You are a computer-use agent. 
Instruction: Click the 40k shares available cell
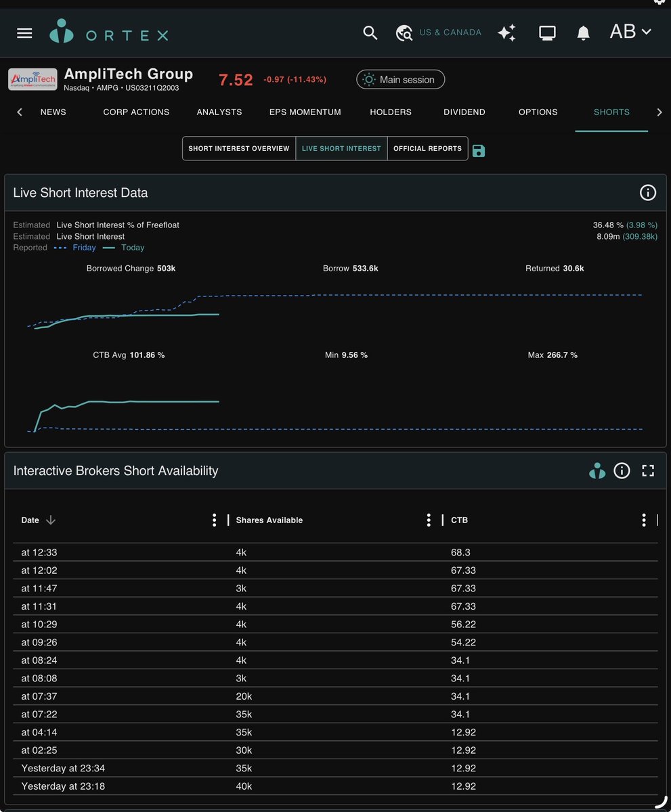pyautogui.click(x=244, y=786)
